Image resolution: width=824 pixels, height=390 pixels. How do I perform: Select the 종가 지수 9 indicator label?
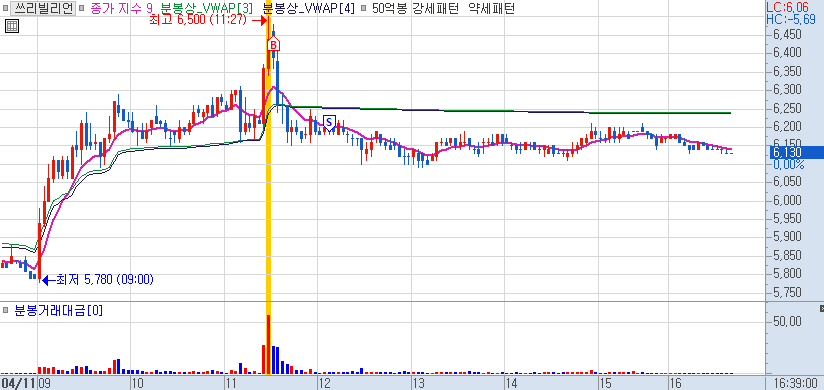coord(121,8)
